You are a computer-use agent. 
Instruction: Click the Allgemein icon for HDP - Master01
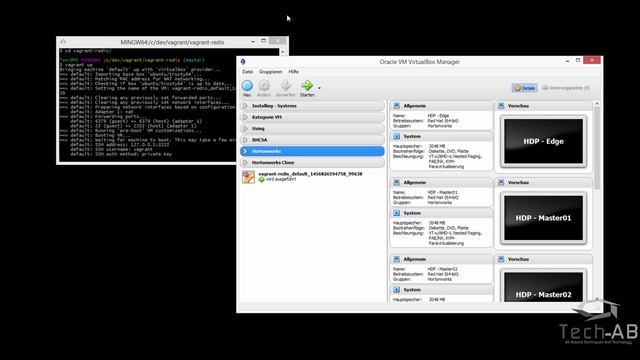click(x=396, y=182)
